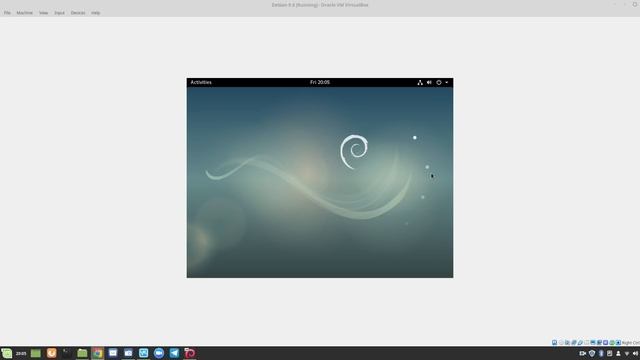Image resolution: width=640 pixels, height=360 pixels.
Task: Click Activities in the Debian top bar
Action: coord(201,82)
